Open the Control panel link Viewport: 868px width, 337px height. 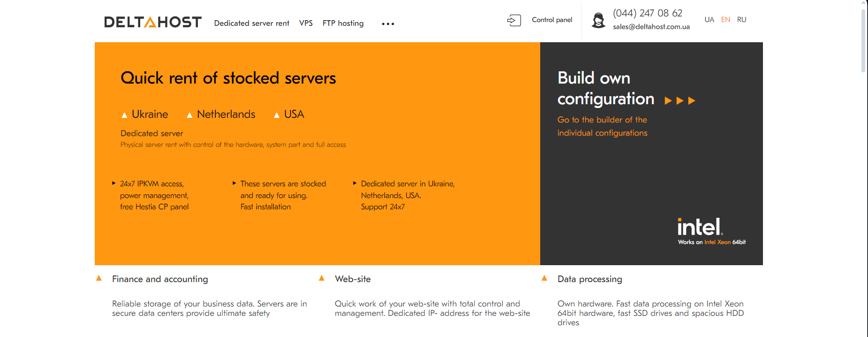click(552, 20)
